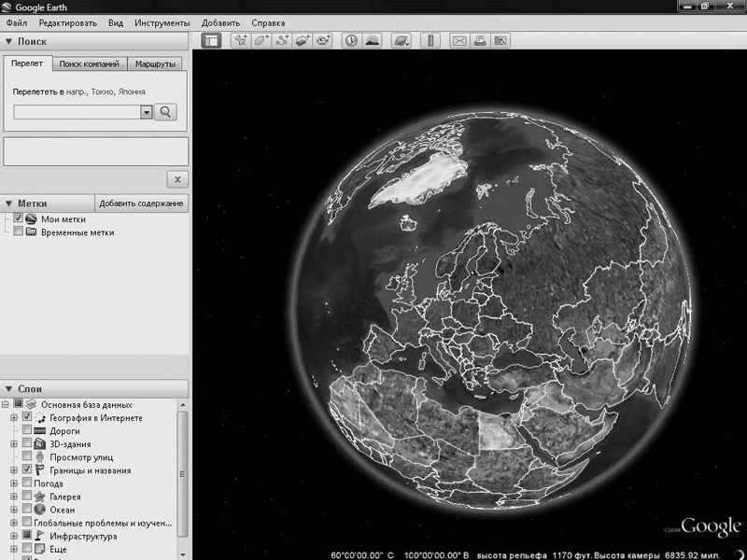Uncheck География в Интернете layer checkbox
The width and height of the screenshot is (747, 560).
27,416
